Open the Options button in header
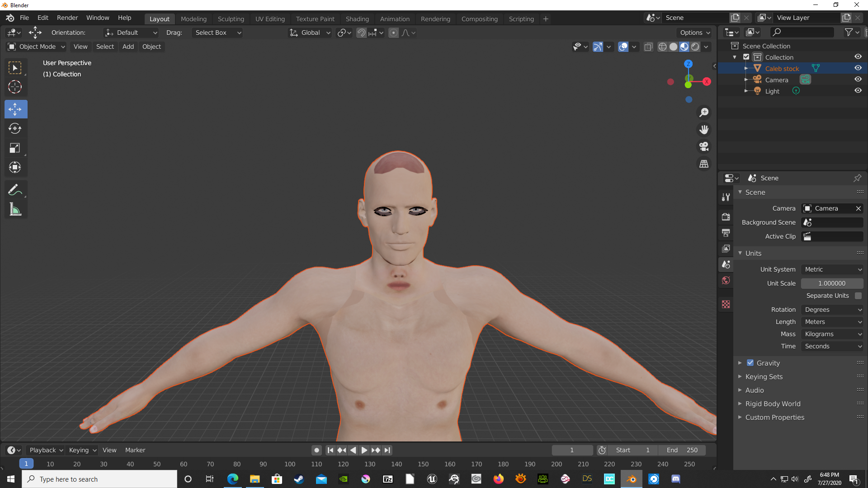Viewport: 868px width, 488px height. click(694, 33)
